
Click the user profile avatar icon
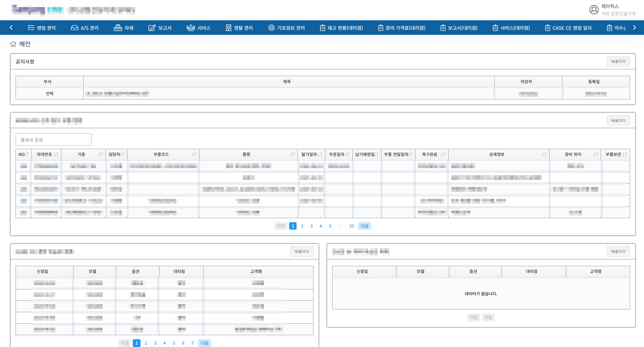click(x=594, y=10)
